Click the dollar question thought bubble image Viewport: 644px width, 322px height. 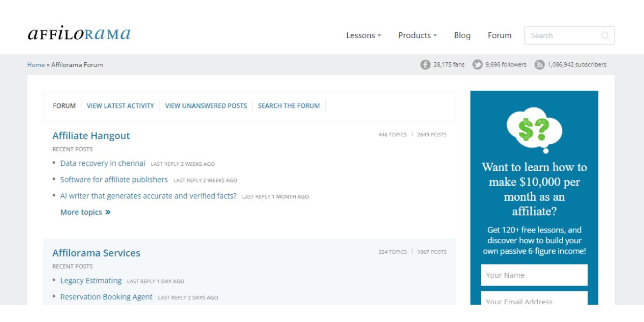[x=534, y=130]
